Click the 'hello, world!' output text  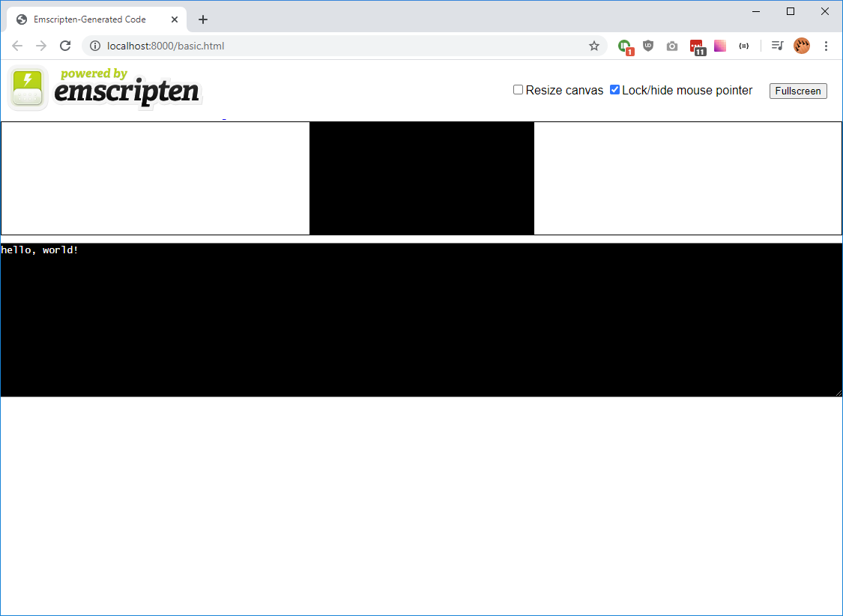click(x=40, y=250)
